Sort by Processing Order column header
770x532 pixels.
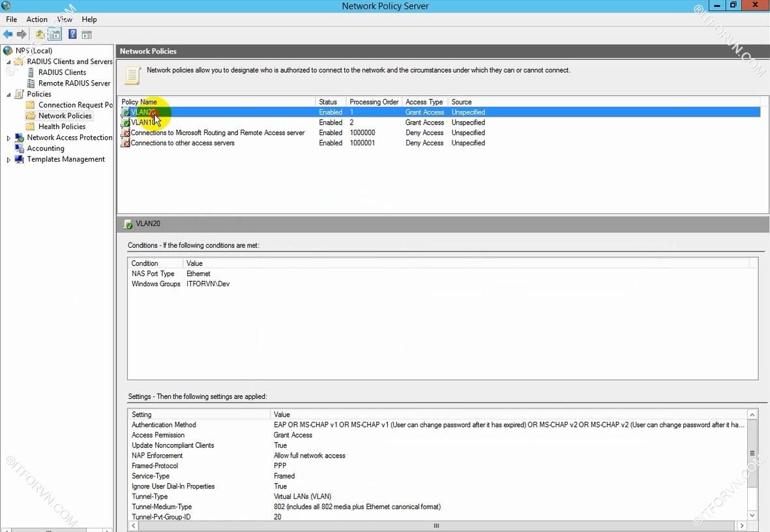(x=374, y=102)
